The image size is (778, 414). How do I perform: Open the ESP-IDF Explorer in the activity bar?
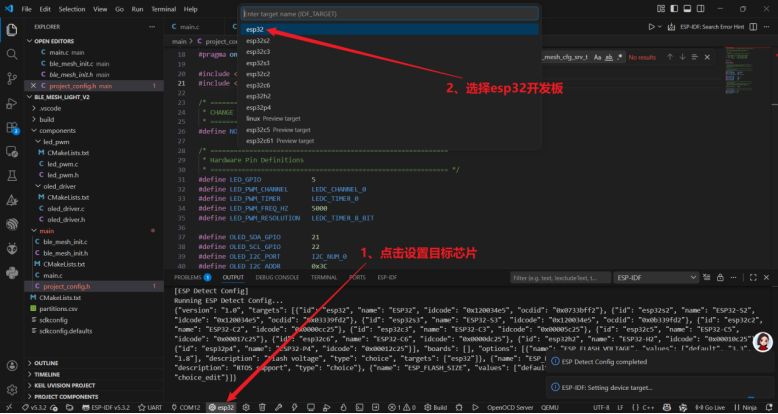click(12, 224)
